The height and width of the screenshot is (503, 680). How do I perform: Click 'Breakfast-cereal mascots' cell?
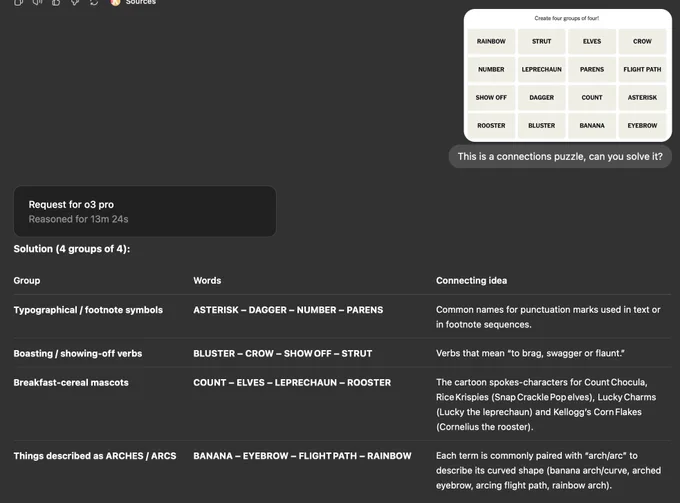point(71,382)
